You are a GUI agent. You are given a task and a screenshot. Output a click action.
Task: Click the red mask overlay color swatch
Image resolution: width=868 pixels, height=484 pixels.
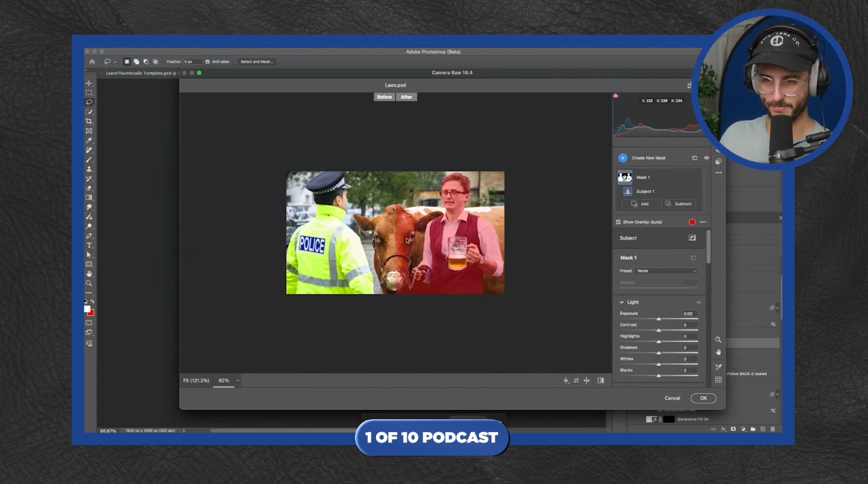pos(692,222)
